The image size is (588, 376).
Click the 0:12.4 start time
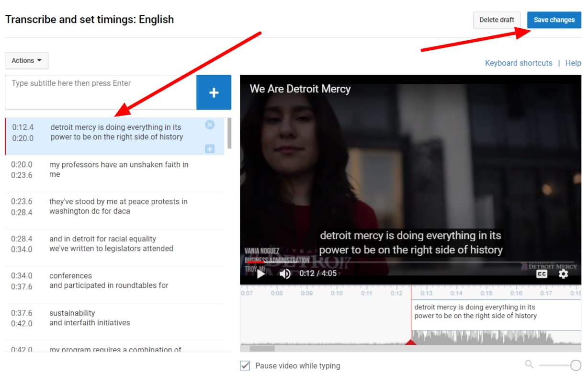[x=23, y=127]
